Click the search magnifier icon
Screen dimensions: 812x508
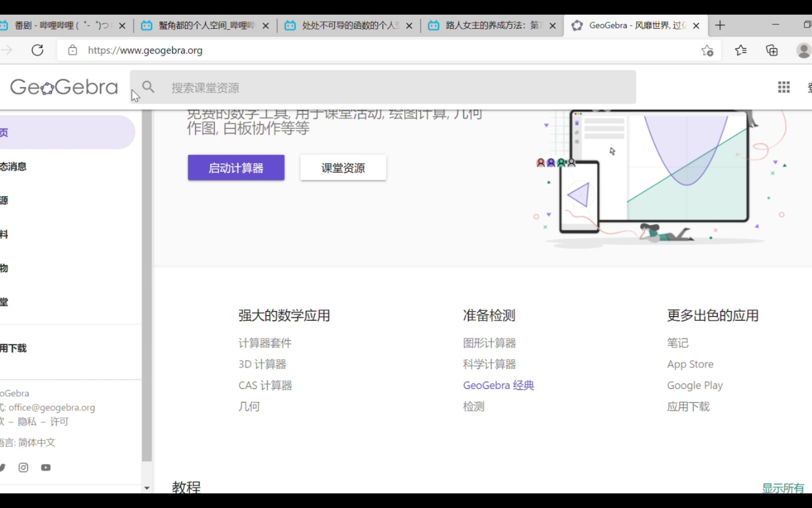[x=148, y=87]
